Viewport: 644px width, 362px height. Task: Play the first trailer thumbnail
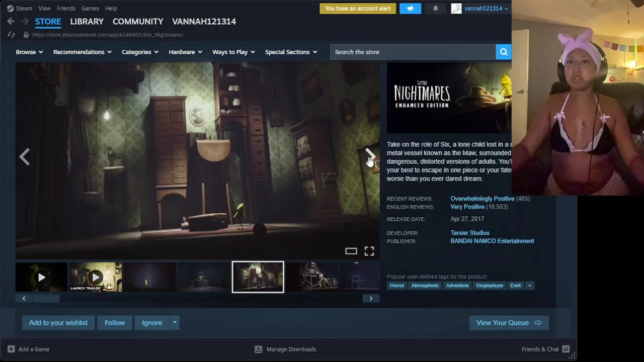coord(41,277)
